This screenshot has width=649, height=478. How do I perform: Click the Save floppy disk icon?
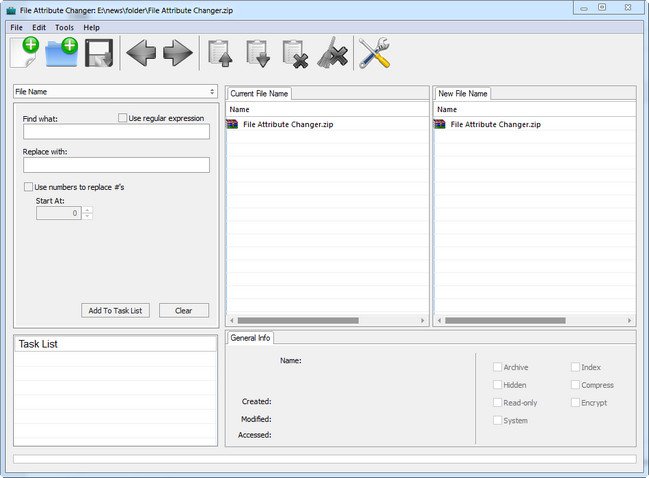[x=99, y=53]
